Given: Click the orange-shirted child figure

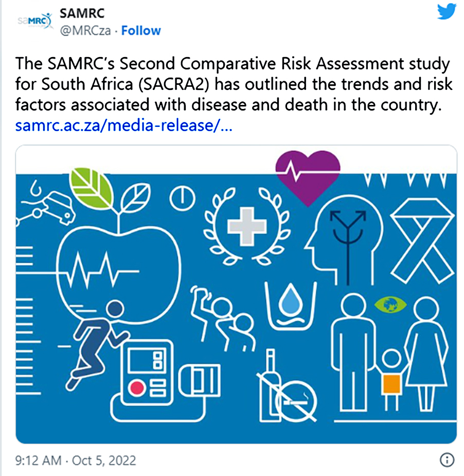Looking at the screenshot, I should click(391, 380).
